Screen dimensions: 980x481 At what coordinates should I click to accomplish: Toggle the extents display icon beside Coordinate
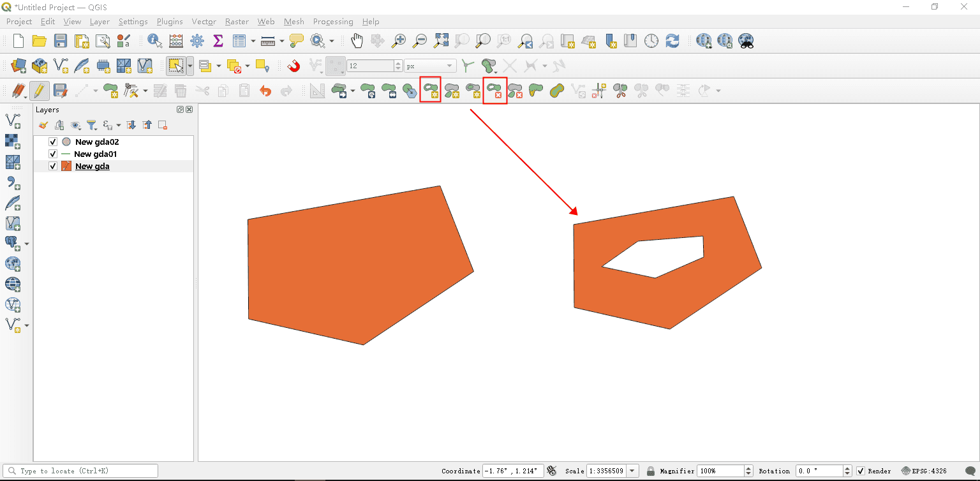[x=552, y=471]
